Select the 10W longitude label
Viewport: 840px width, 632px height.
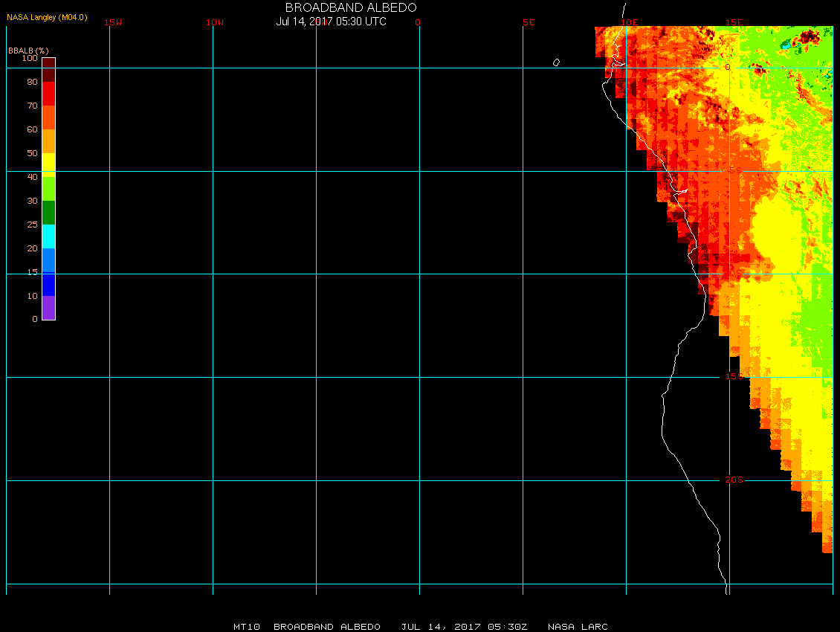click(215, 22)
